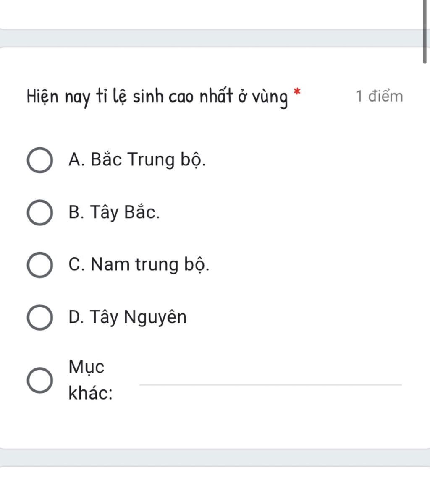Click the answer text 'A. Bắc Trung bộ.'
The height and width of the screenshot is (504, 430).
point(137,160)
